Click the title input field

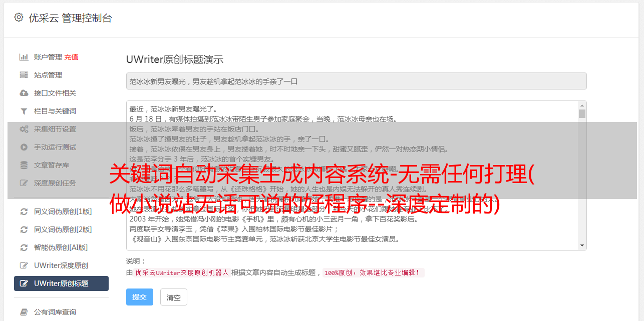coord(356,81)
